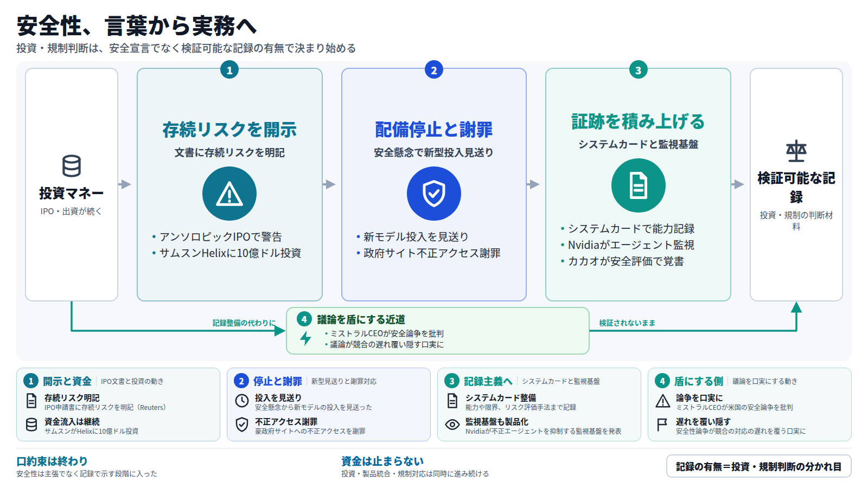868x488 pixels.
Task: Click the description 豪政府サイトへの不正アクセスを謝罪
Action: [x=310, y=431]
